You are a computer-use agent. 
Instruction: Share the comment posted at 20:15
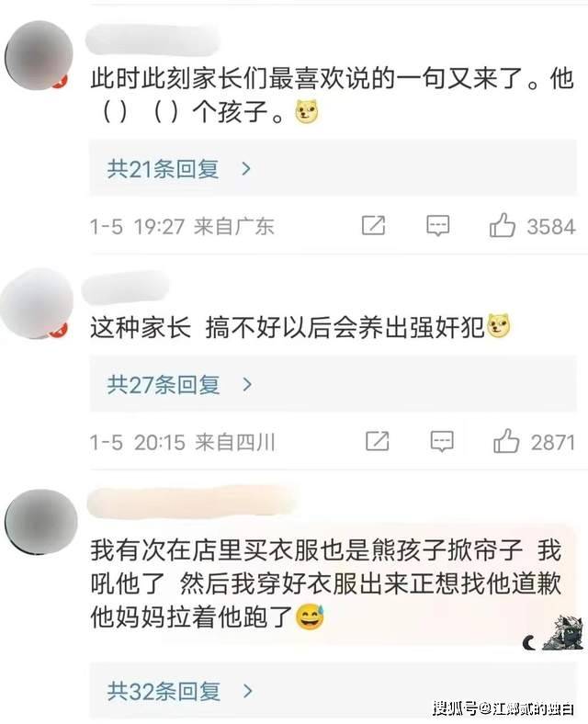[x=377, y=441]
